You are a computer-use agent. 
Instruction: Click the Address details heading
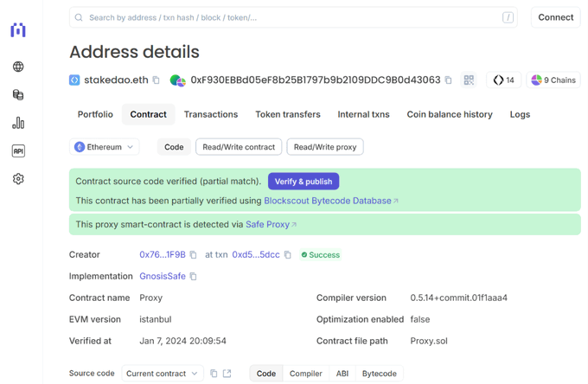pos(134,52)
